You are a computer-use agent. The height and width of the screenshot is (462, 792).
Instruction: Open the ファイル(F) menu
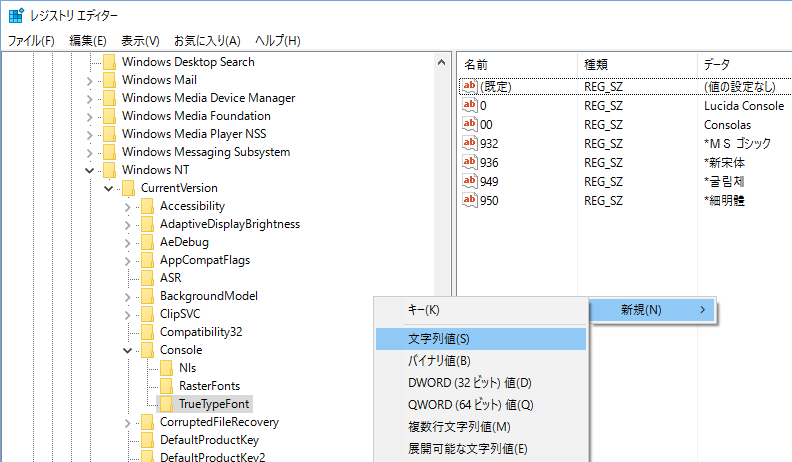coord(32,41)
